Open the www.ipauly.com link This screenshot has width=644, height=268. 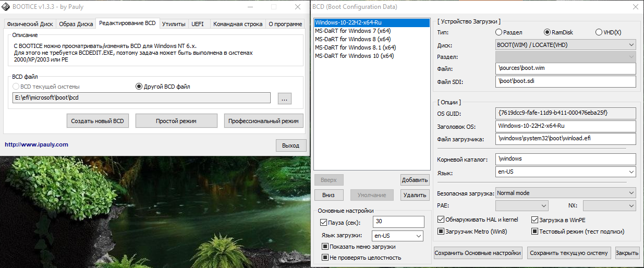tap(37, 144)
